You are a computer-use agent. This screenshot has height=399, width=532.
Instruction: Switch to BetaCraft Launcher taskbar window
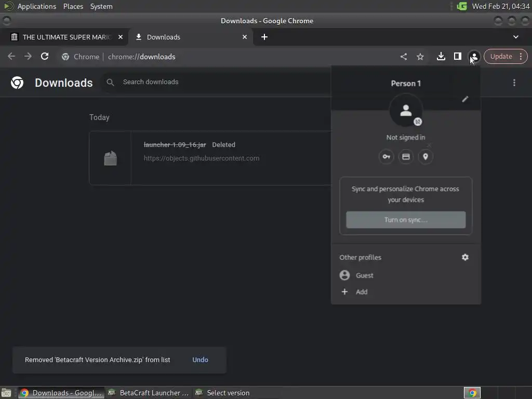point(148,393)
